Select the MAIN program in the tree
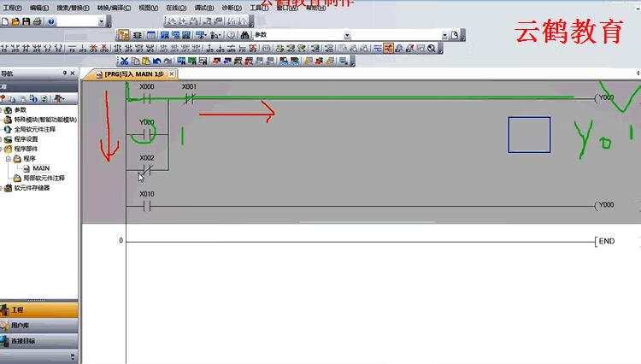Image resolution: width=641 pixels, height=364 pixels. [x=41, y=168]
